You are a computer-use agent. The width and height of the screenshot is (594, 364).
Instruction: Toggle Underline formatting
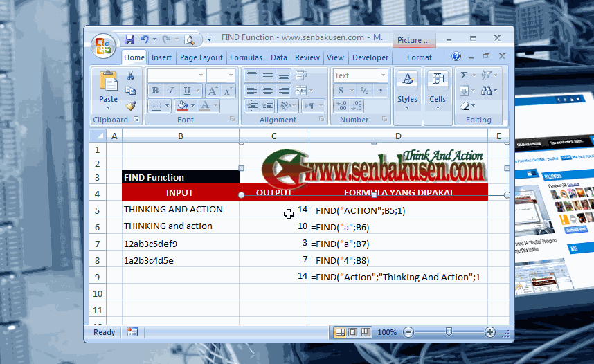tap(187, 91)
